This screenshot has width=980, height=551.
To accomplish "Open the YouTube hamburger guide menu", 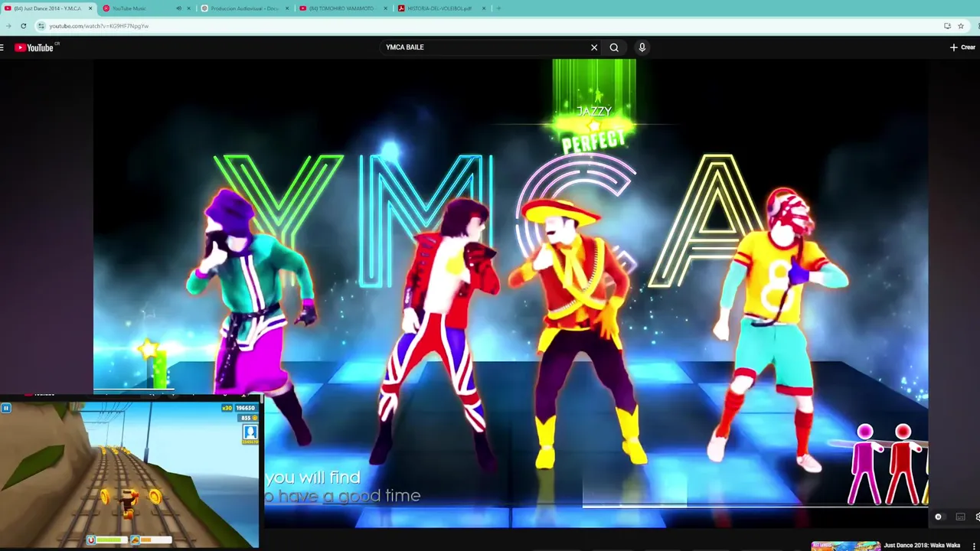I will click(x=2, y=47).
